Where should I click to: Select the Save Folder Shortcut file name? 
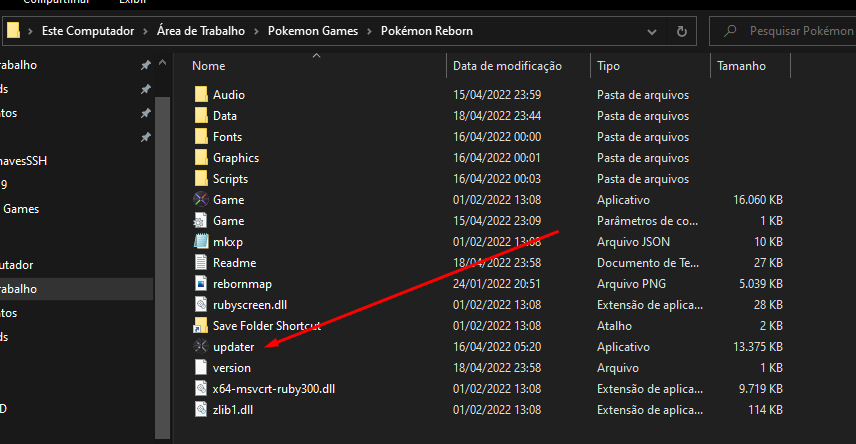click(x=267, y=326)
